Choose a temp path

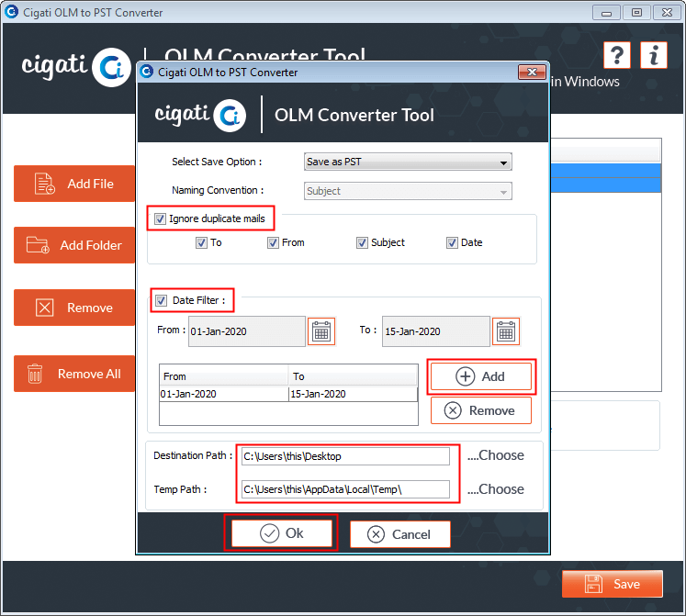(x=496, y=489)
